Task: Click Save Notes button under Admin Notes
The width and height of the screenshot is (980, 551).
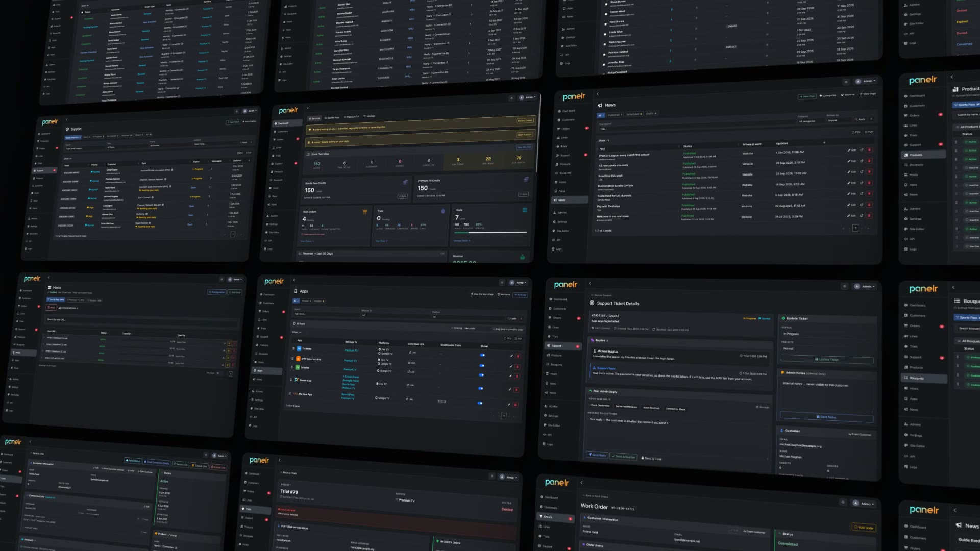Action: point(826,417)
